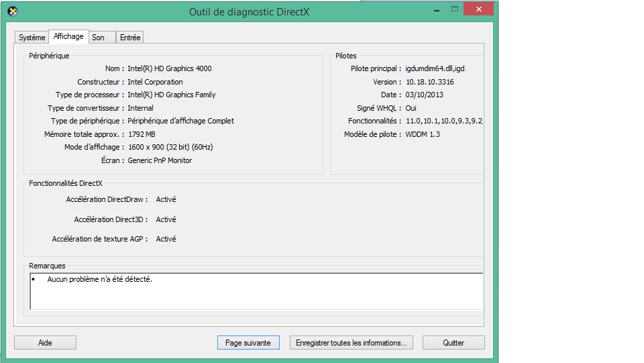This screenshot has width=644, height=363.
Task: Click 'Périphérique d'affichage Complet' value
Action: coord(180,121)
